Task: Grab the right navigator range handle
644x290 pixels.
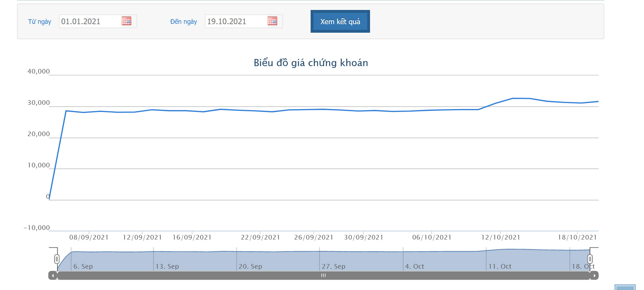Action: click(x=590, y=259)
